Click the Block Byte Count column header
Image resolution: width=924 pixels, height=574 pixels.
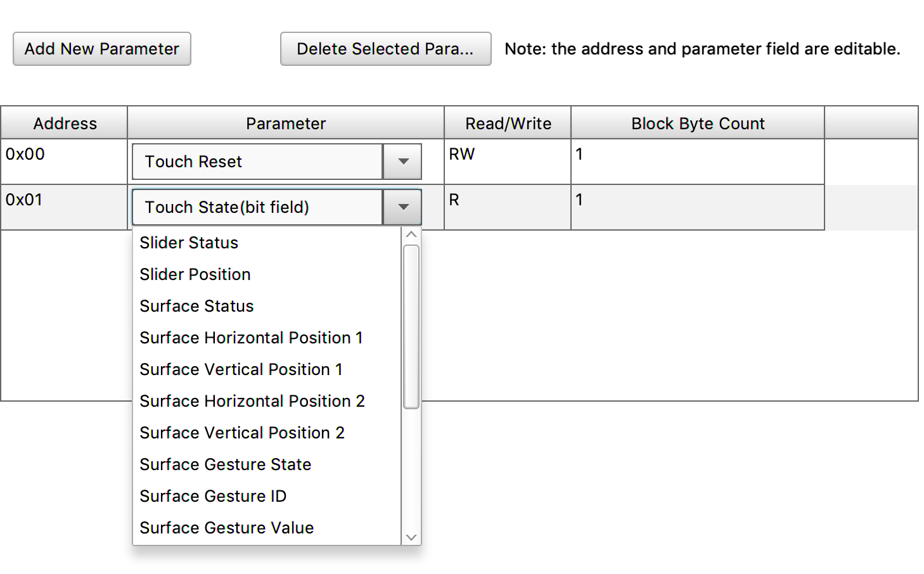tap(697, 123)
